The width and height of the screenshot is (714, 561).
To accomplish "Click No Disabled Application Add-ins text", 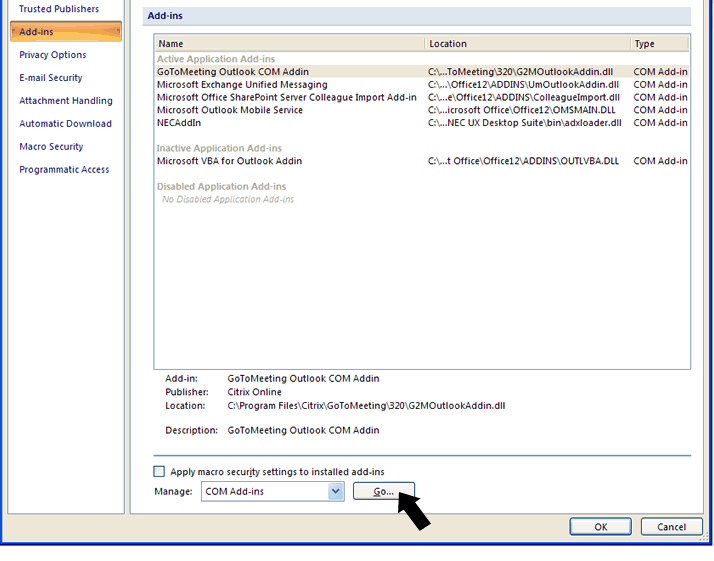I will coord(228,199).
